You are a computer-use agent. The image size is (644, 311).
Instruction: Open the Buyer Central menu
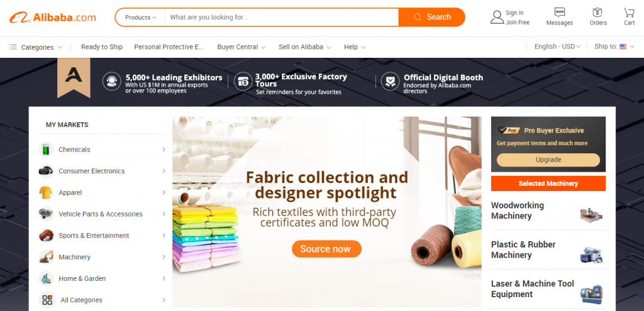click(241, 46)
